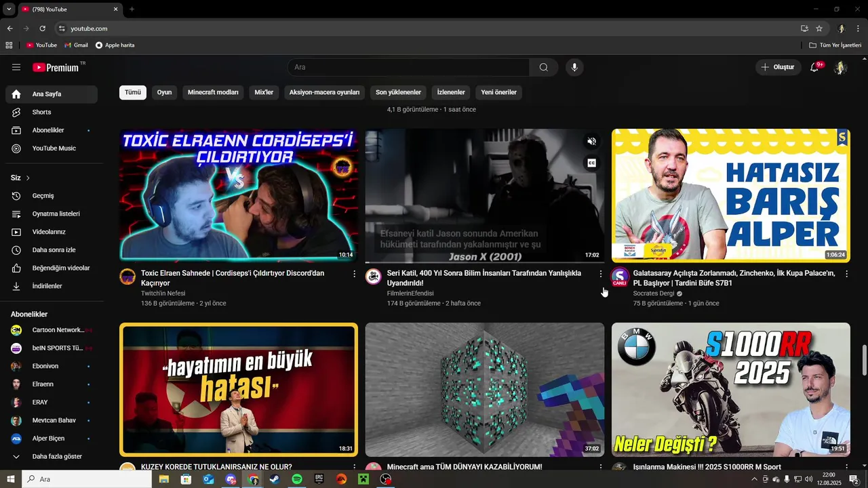Select the Oyun filter chip
Viewport: 868px width, 488px height.
[164, 92]
